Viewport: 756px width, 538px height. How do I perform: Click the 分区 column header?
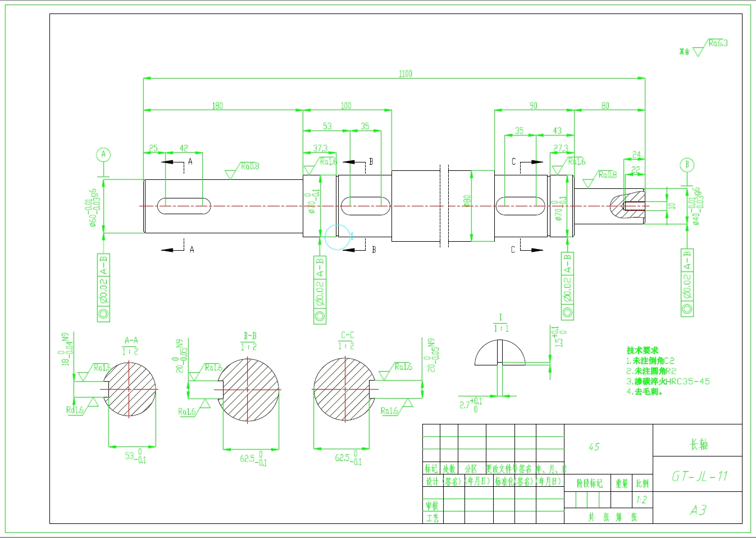471,468
